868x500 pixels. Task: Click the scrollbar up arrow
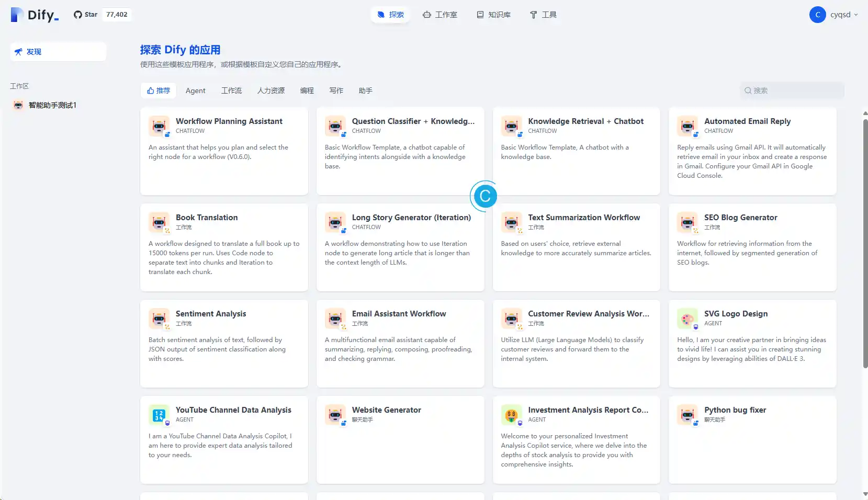[x=865, y=113]
